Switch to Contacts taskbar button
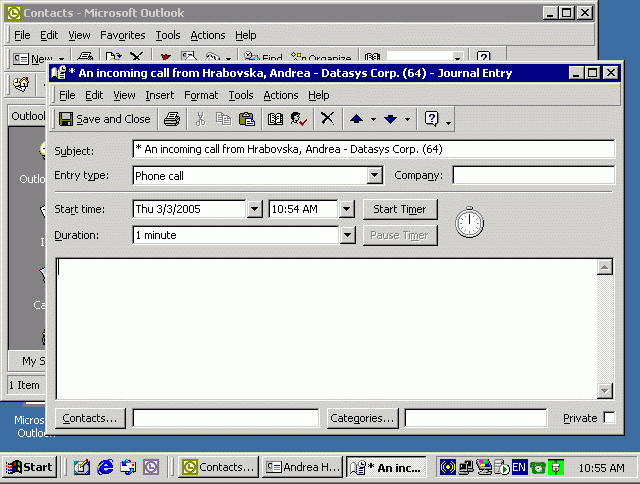Screen dimensions: 640x484 click(219, 467)
